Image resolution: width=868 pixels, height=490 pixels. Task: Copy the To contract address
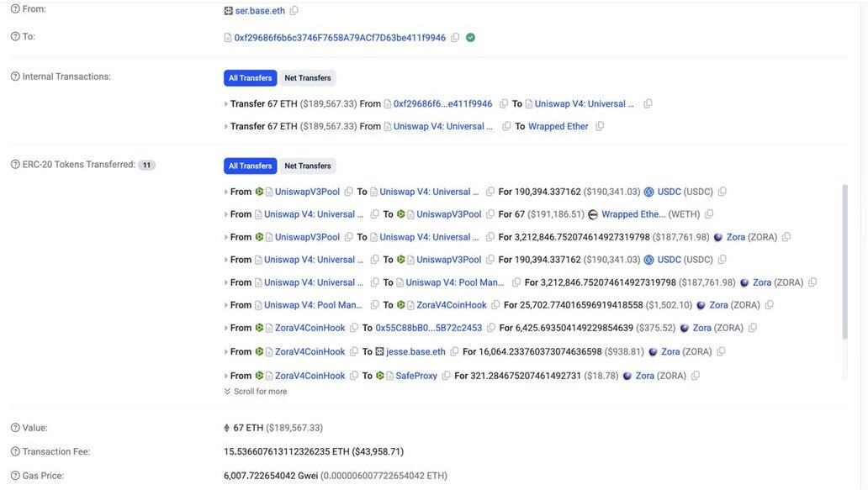[455, 38]
